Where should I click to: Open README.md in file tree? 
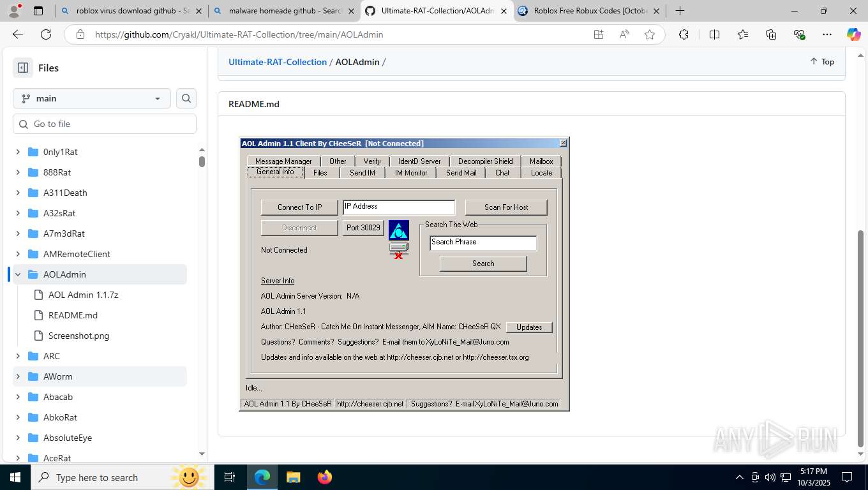click(73, 315)
